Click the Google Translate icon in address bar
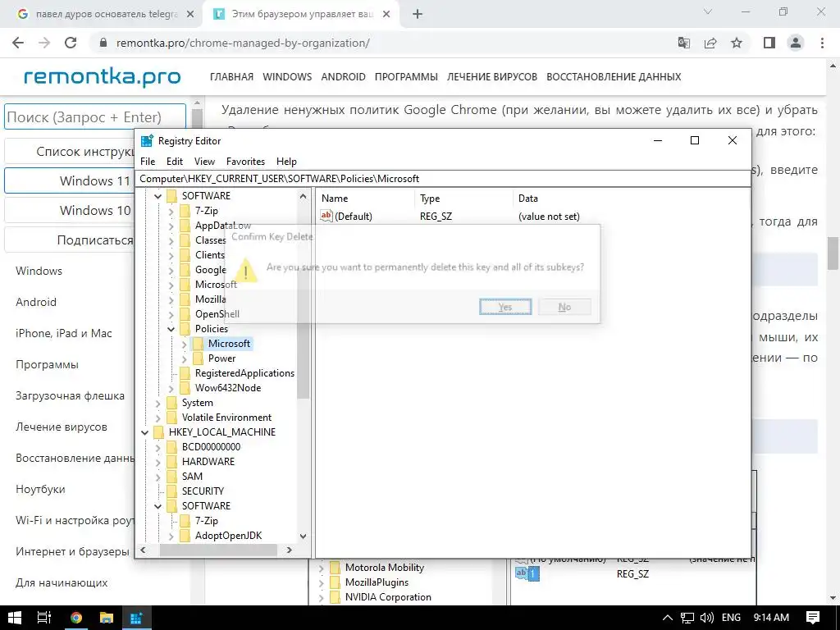Image resolution: width=840 pixels, height=630 pixels. tap(684, 43)
